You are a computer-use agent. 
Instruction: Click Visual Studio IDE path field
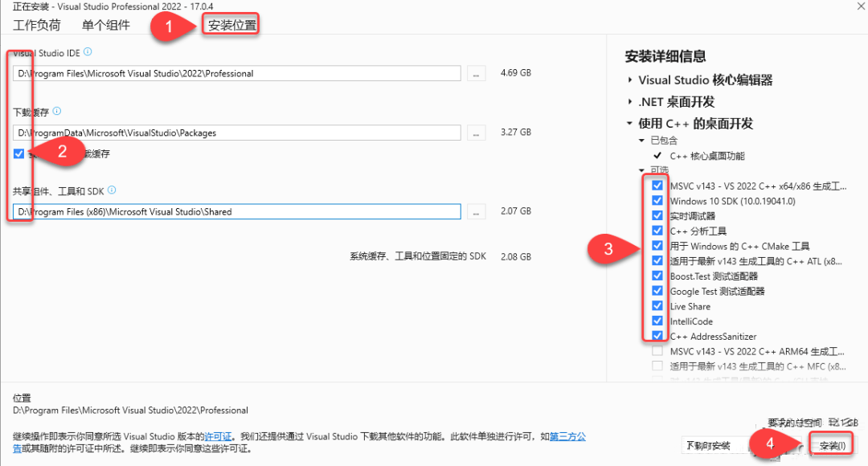[x=237, y=74]
